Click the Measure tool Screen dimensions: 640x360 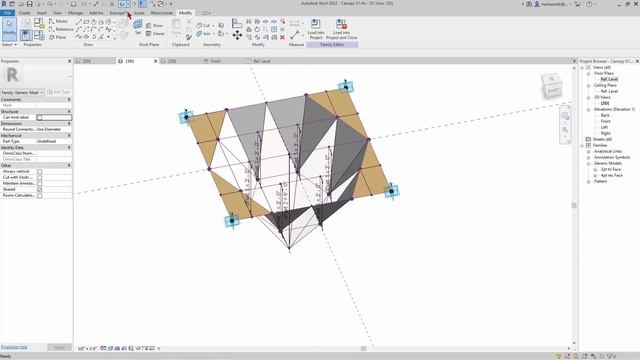[x=295, y=35]
